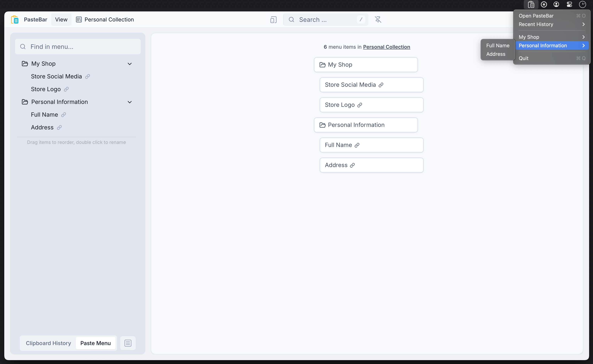
Task: Select Address in tray submenu
Action: pos(498,54)
